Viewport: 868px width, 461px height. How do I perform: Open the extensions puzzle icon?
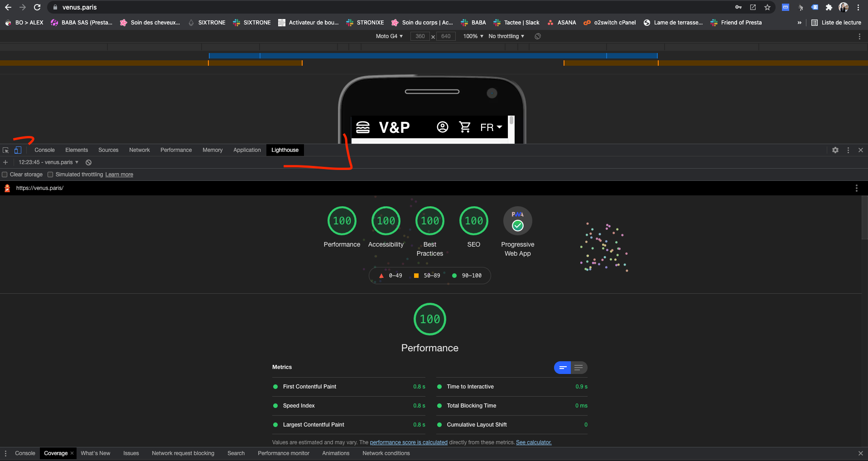pyautogui.click(x=829, y=7)
